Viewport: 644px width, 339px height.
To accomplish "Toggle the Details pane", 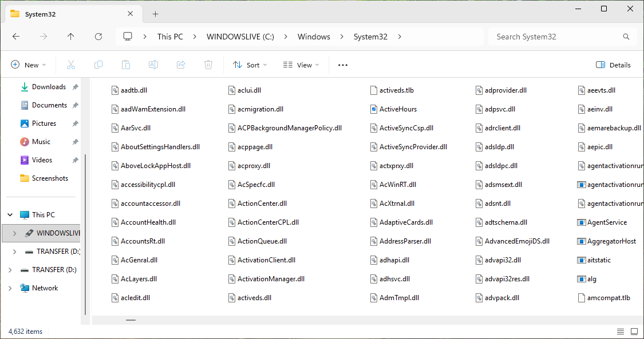I will point(613,65).
